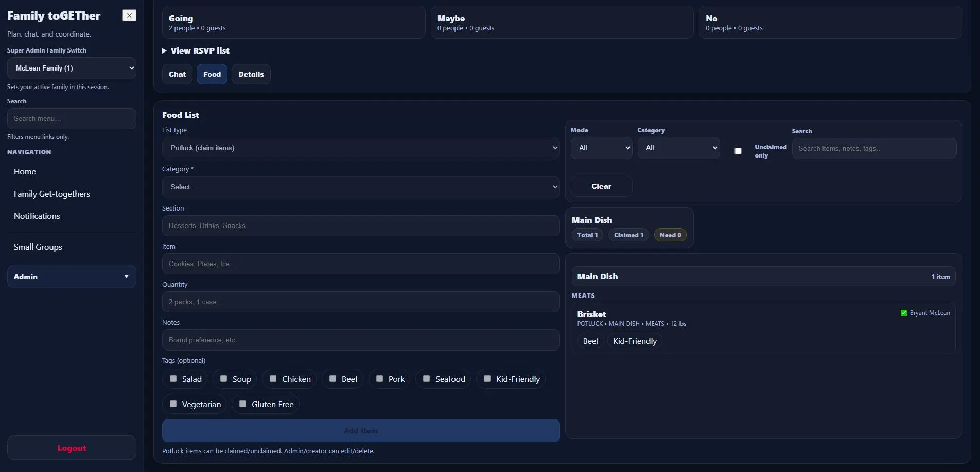Open the Mode filter dropdown

click(601, 148)
